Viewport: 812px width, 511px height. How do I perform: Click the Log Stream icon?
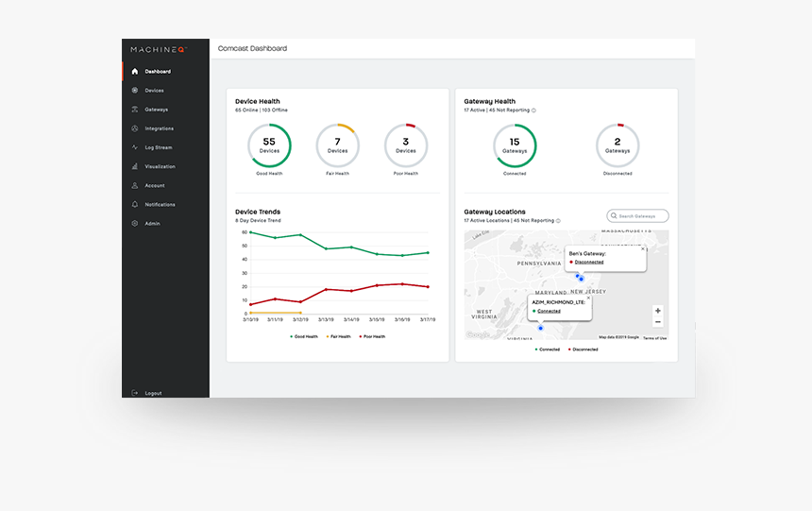[x=135, y=147]
